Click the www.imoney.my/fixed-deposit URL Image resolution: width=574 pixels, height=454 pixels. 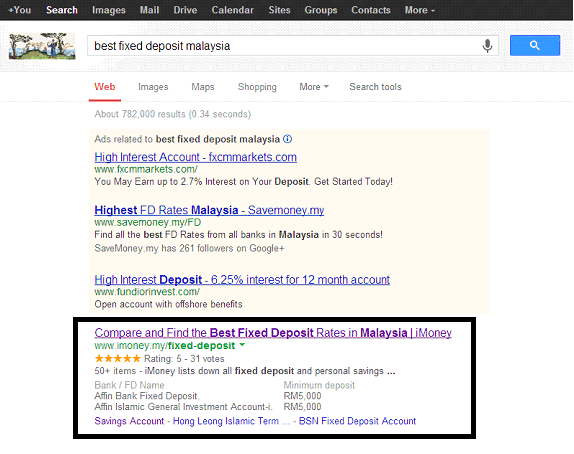tap(165, 346)
